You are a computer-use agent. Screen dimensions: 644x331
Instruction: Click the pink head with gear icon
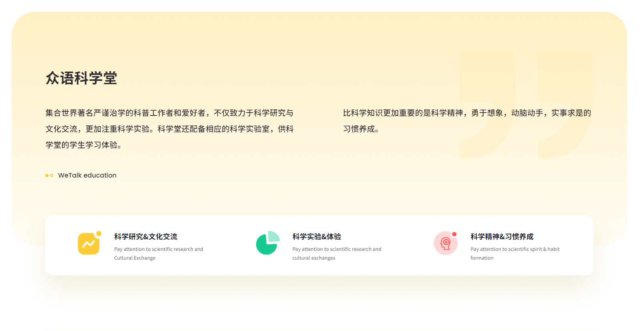click(446, 243)
